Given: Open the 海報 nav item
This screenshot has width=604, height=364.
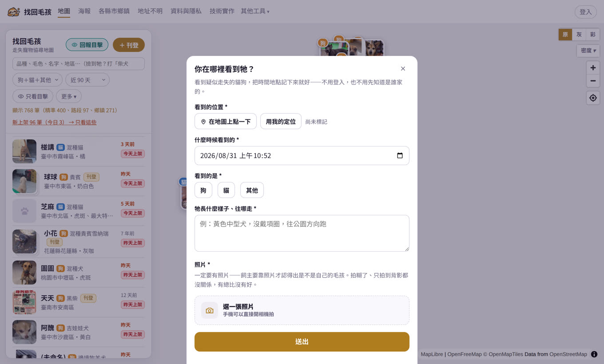Looking at the screenshot, I should point(84,11).
